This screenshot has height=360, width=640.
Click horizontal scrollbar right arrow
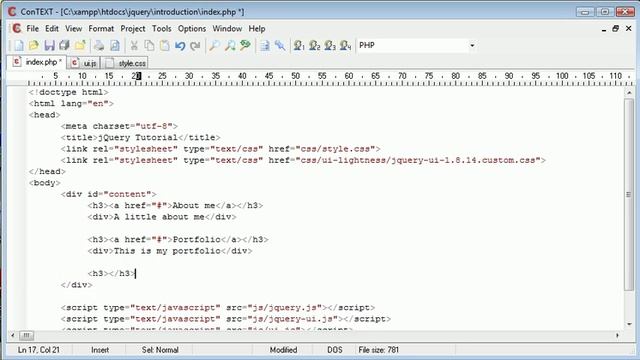coord(617,335)
